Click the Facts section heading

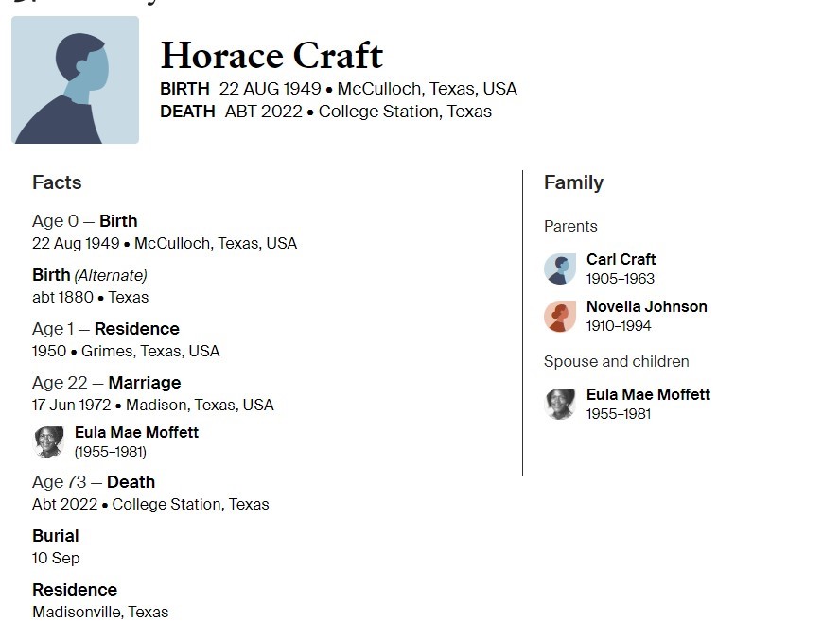(x=57, y=182)
